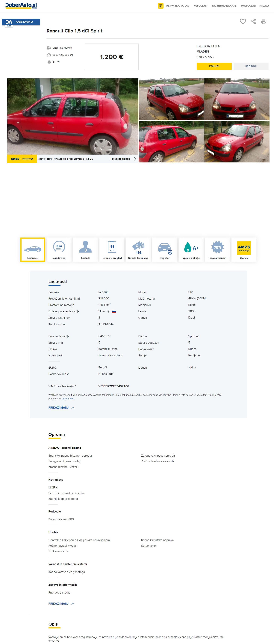This screenshot has width=274, height=644.
Task: Collapse Lastnosti with PRIKAŽI MANJ
Action: 61,407
